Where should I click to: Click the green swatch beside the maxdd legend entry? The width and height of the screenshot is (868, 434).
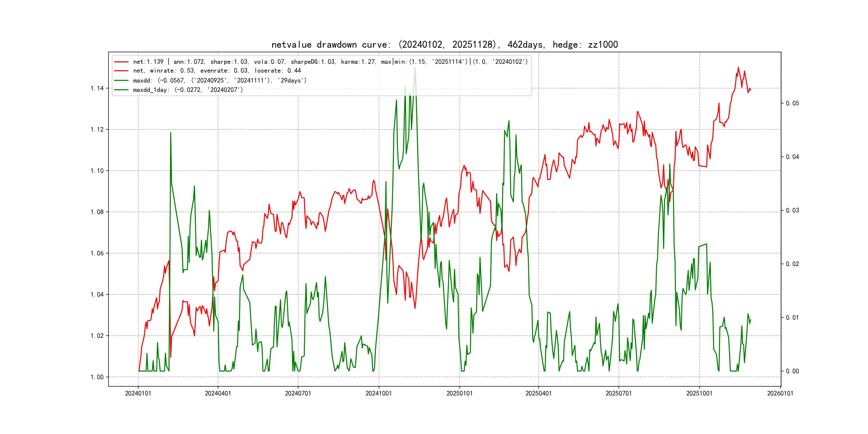[121, 81]
